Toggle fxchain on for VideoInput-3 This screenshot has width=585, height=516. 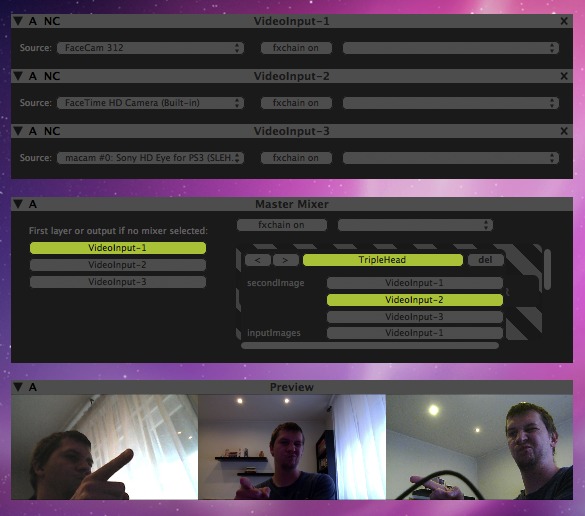[296, 158]
